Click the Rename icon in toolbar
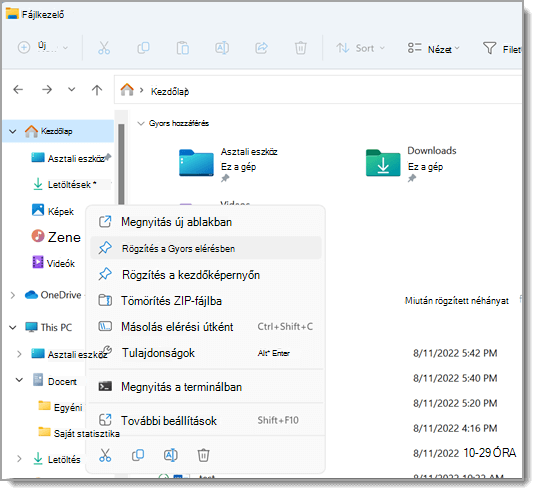Viewport: 539px width, 496px height. [x=222, y=48]
